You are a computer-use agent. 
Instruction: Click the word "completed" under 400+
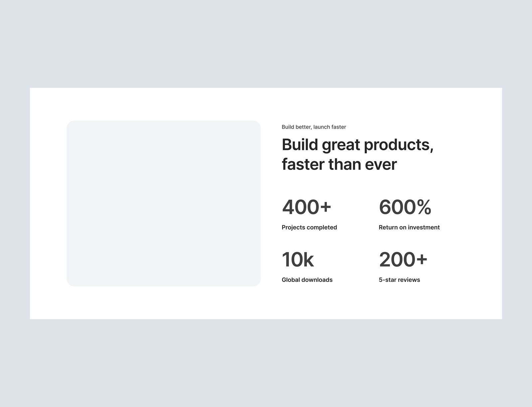click(322, 227)
